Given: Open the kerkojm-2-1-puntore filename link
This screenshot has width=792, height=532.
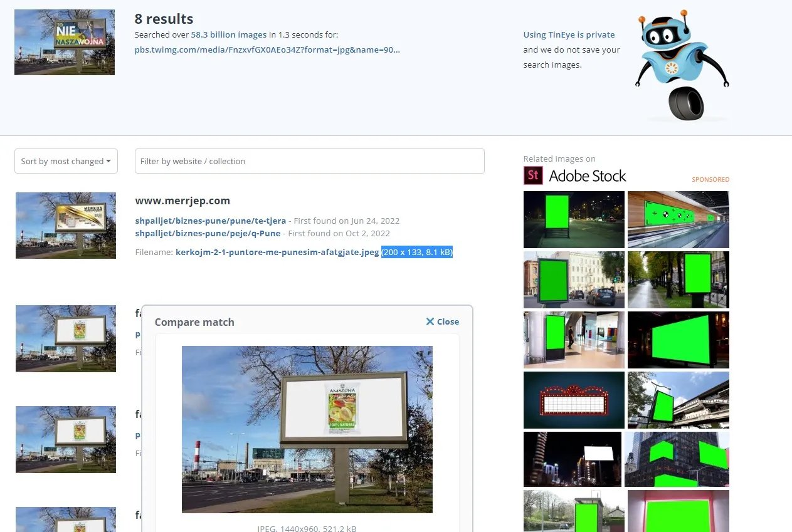Looking at the screenshot, I should point(277,252).
